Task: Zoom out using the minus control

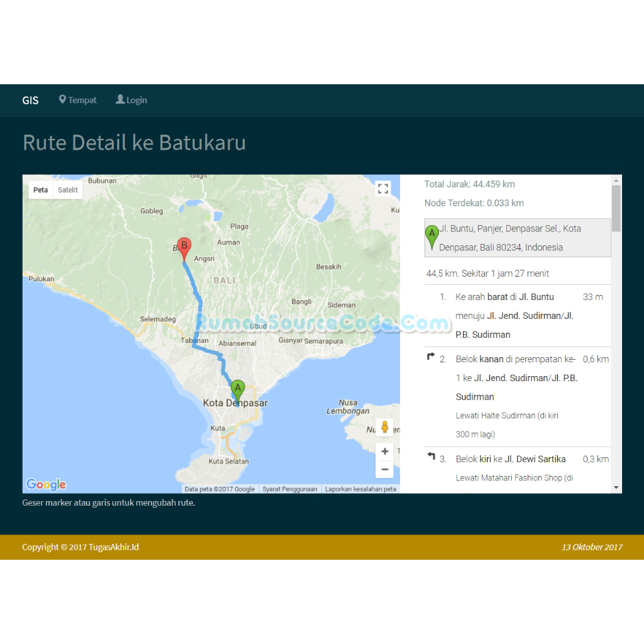Action: tap(384, 469)
